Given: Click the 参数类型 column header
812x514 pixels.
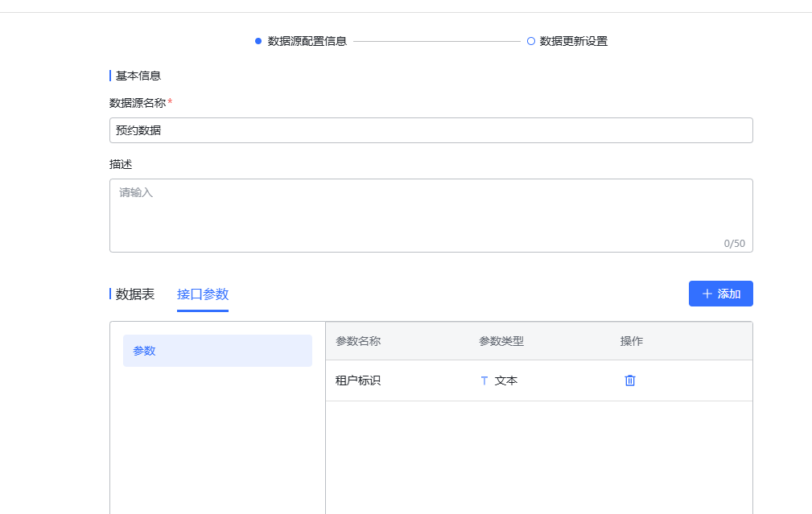Looking at the screenshot, I should pyautogui.click(x=501, y=341).
